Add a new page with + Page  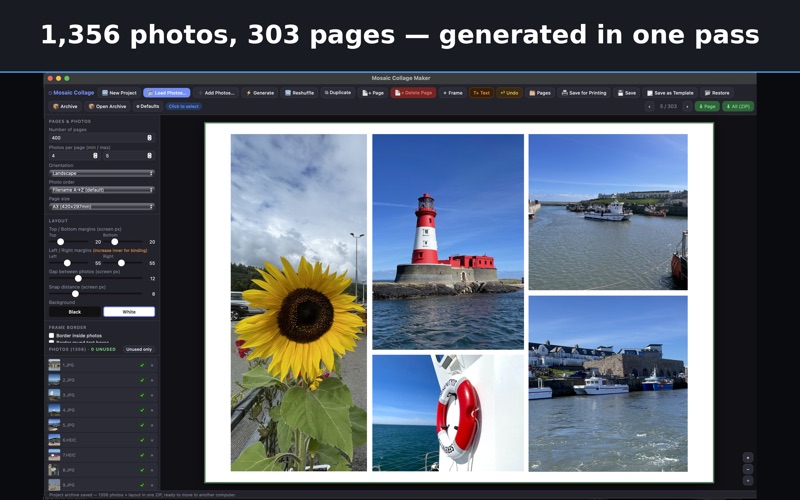point(373,93)
